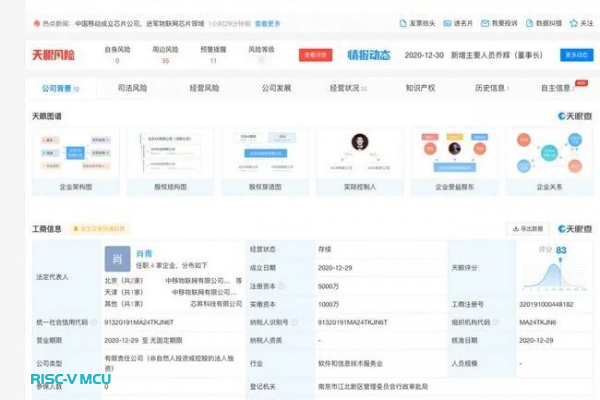Image resolution: width=600 pixels, height=400 pixels.
Task: Open 数据纠错 data correction
Action: click(544, 23)
